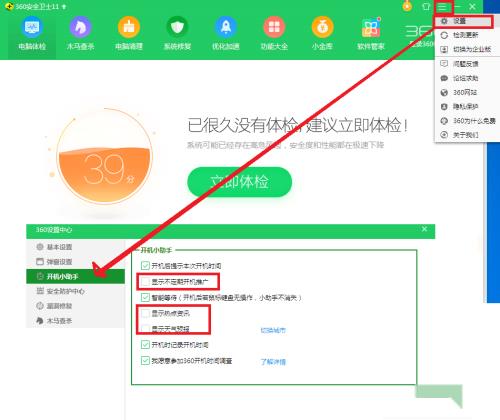Click the icon beside 关于我们
The width and height of the screenshot is (500, 420).
coord(444,135)
